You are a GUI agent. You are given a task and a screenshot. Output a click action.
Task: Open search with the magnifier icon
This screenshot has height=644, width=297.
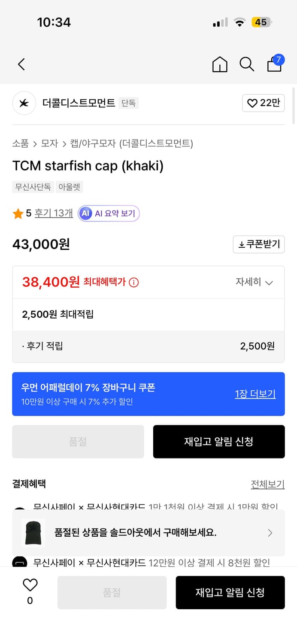click(x=247, y=64)
